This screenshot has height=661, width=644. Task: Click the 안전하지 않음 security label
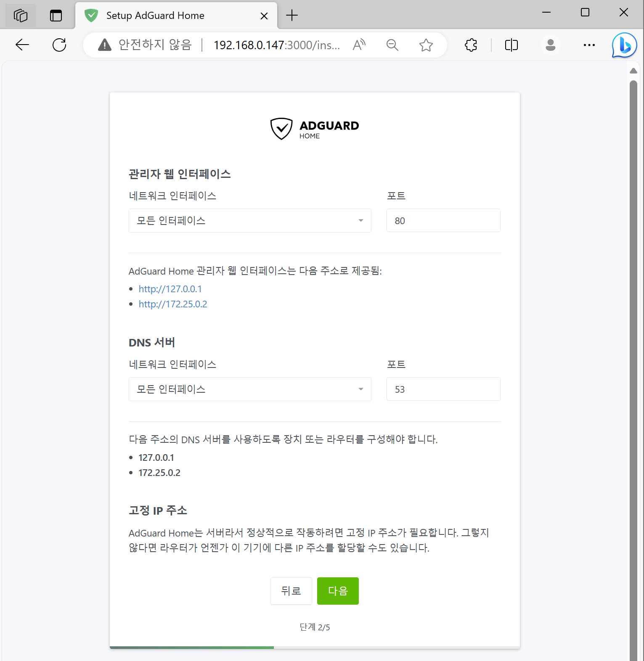tap(155, 45)
